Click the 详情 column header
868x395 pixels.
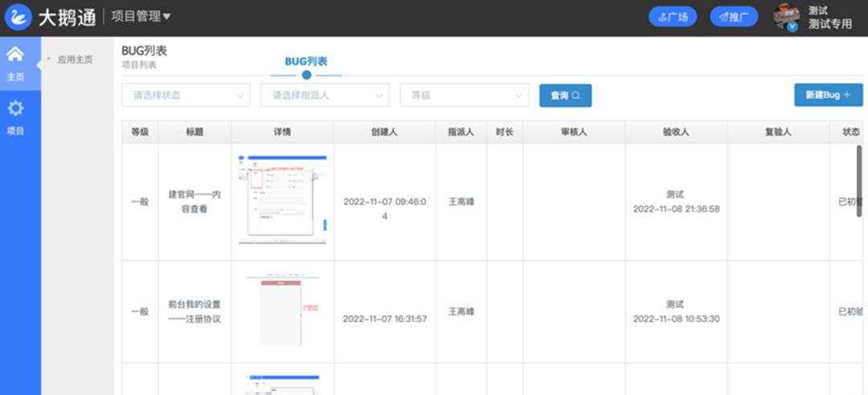tap(282, 132)
